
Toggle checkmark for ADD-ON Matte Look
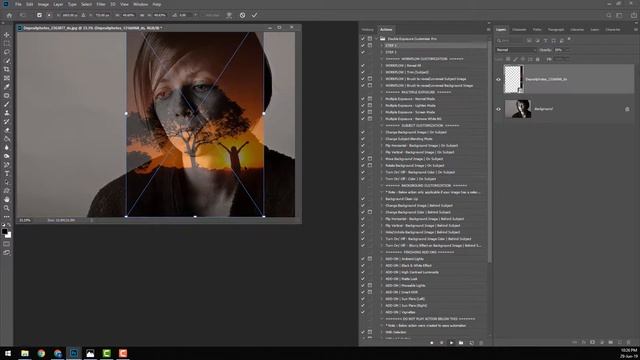(363, 279)
